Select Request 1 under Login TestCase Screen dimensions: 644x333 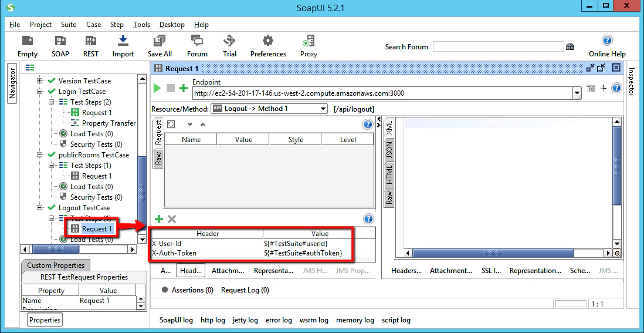[x=97, y=113]
